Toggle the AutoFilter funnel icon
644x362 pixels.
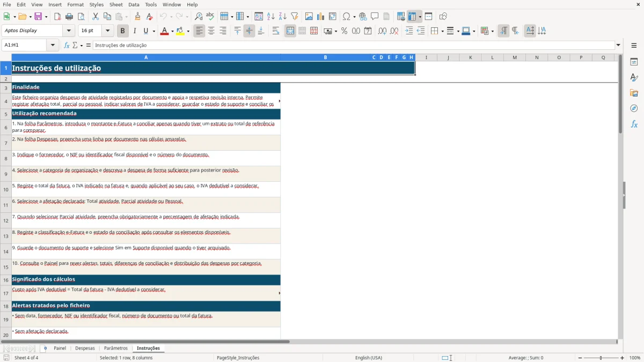pyautogui.click(x=294, y=17)
